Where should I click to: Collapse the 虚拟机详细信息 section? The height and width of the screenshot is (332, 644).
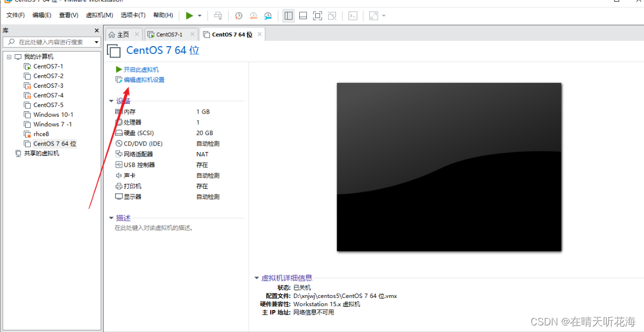[257, 278]
